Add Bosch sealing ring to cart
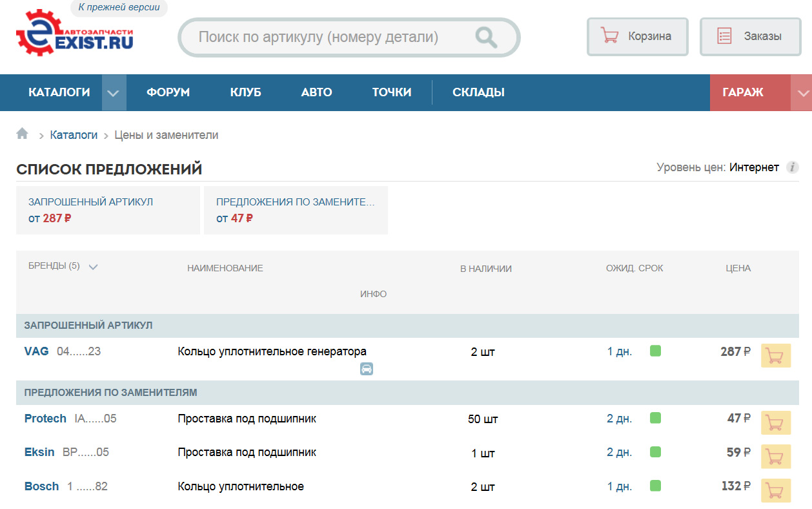This screenshot has height=509, width=812. pos(776,490)
